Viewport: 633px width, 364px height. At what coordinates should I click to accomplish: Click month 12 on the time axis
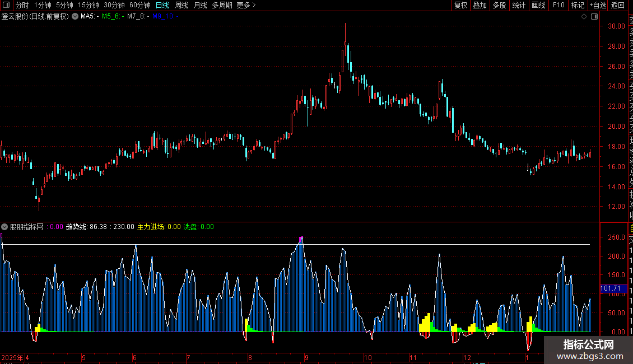pyautogui.click(x=467, y=357)
